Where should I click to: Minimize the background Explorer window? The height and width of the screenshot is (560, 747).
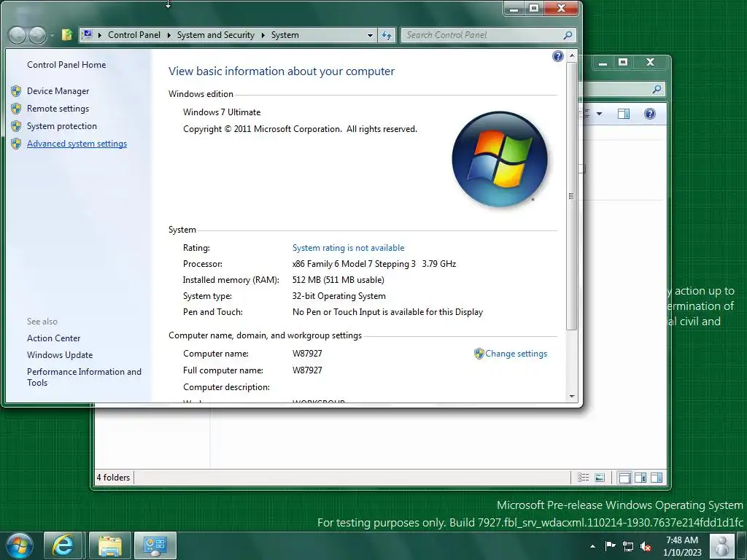point(603,63)
